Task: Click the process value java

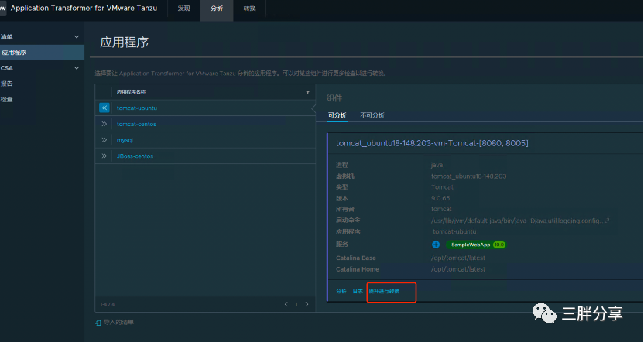Action: coord(437,165)
